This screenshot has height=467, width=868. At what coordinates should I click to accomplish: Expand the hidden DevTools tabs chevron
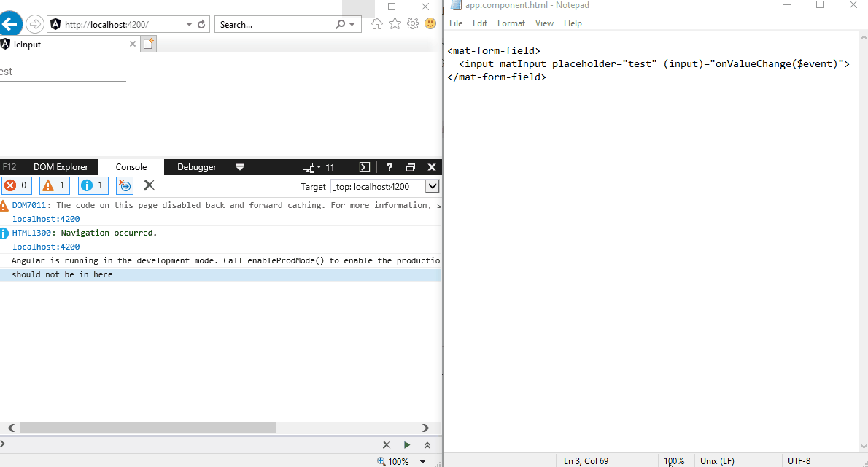pyautogui.click(x=240, y=167)
